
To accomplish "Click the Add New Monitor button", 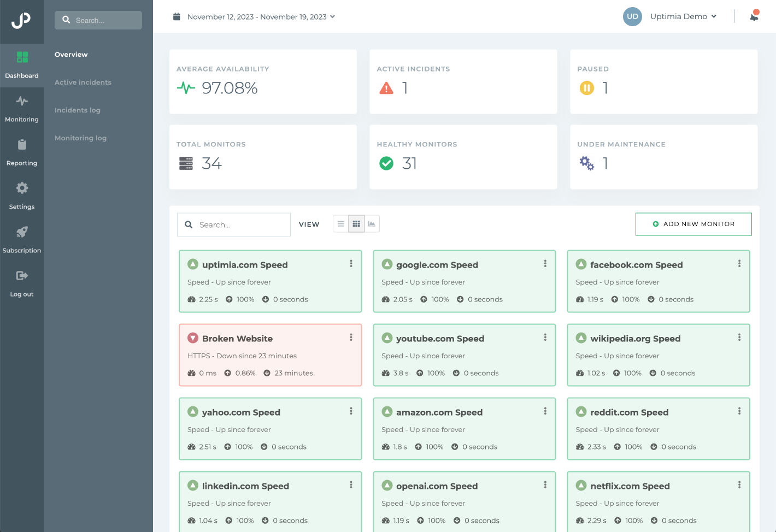I will point(693,224).
